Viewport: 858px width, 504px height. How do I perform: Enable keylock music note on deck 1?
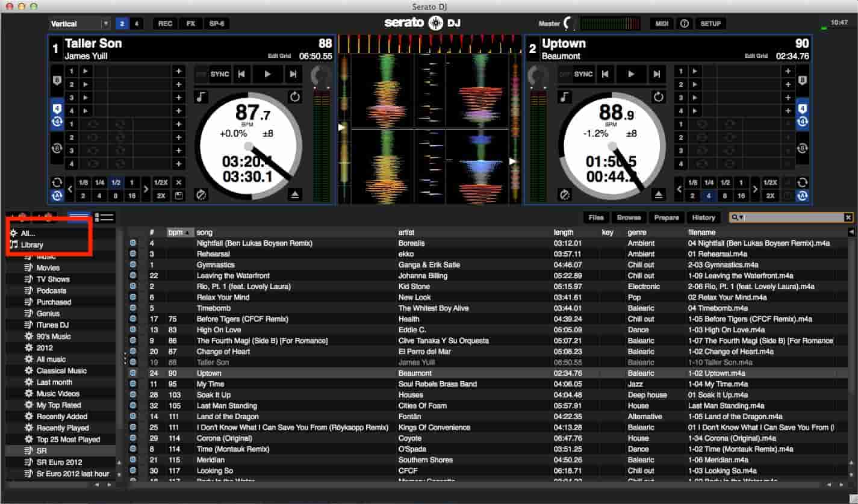click(x=201, y=97)
